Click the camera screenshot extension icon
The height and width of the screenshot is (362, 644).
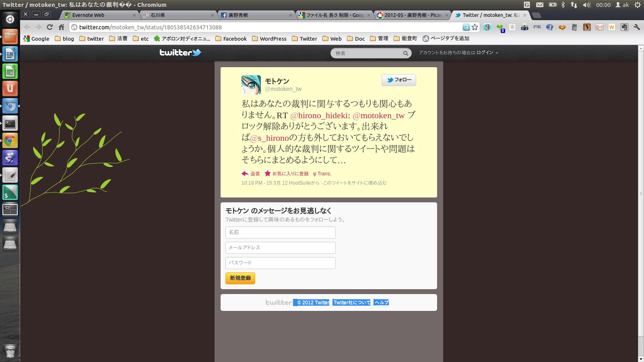click(x=524, y=27)
